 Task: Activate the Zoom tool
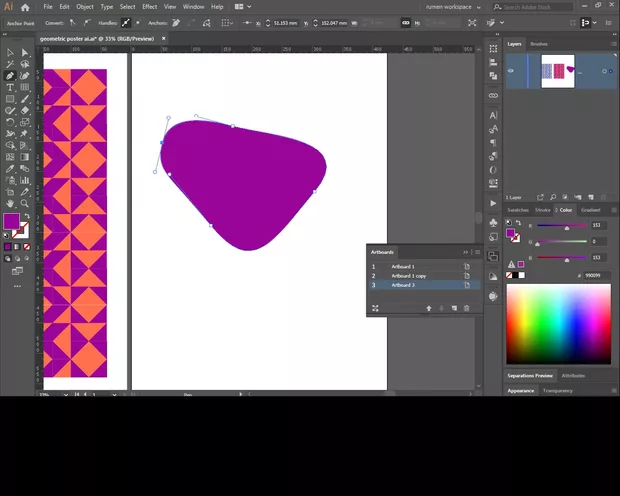click(25, 203)
